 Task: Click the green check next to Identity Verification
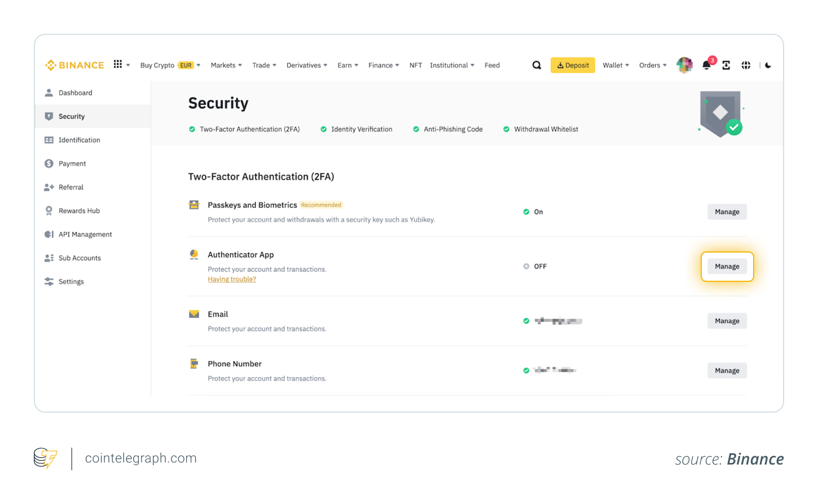click(x=324, y=129)
